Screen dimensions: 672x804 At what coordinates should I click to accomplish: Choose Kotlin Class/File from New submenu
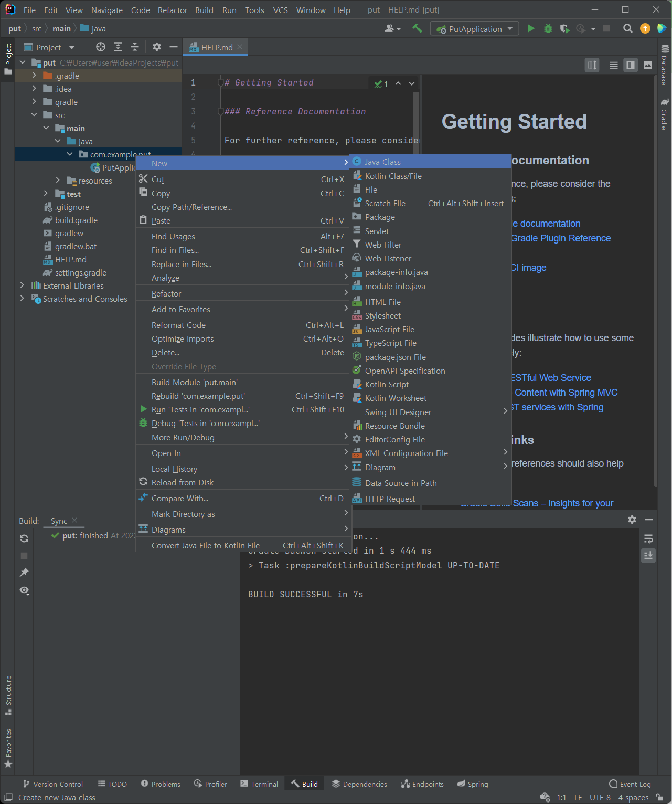(430, 176)
